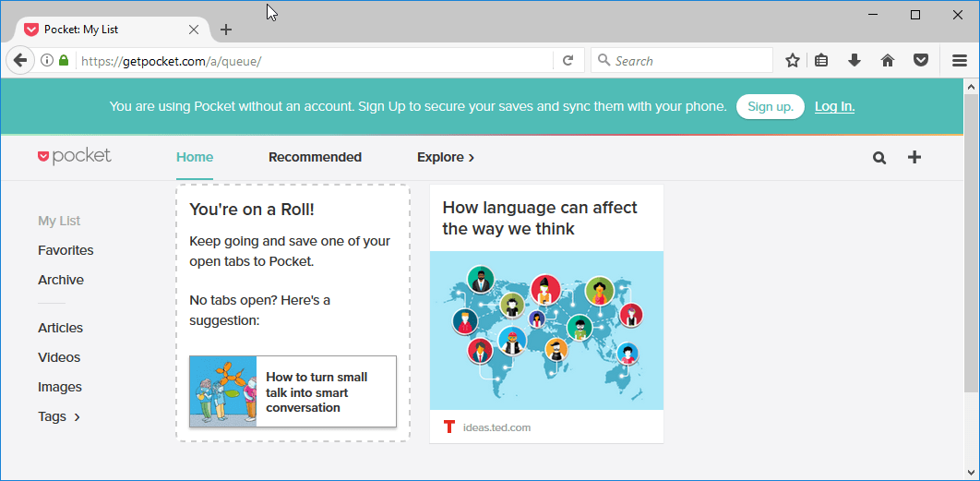Screen dimensions: 980x481
Task: Maximize the browser window
Action: coord(915,15)
